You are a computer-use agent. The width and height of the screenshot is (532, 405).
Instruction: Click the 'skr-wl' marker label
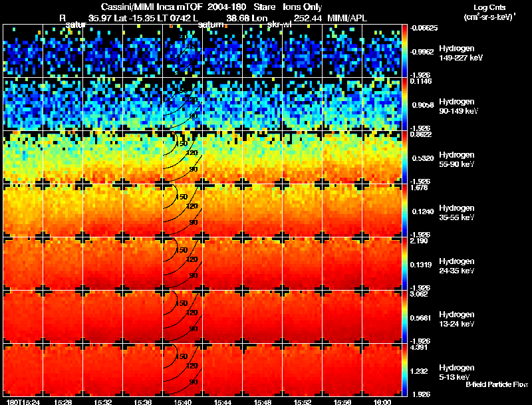tap(279, 25)
